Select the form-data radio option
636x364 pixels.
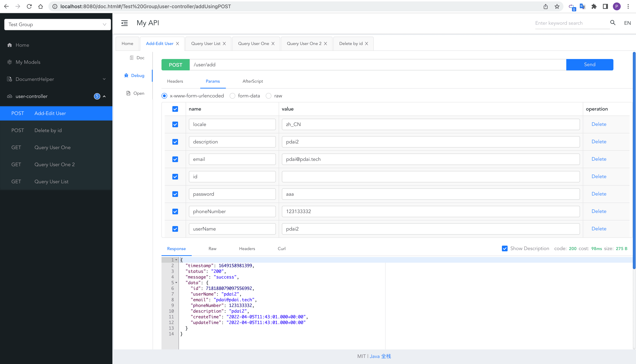232,96
